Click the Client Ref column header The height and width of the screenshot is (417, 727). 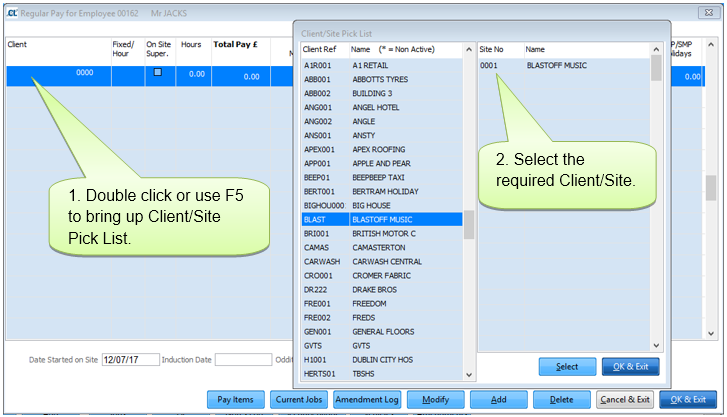322,49
